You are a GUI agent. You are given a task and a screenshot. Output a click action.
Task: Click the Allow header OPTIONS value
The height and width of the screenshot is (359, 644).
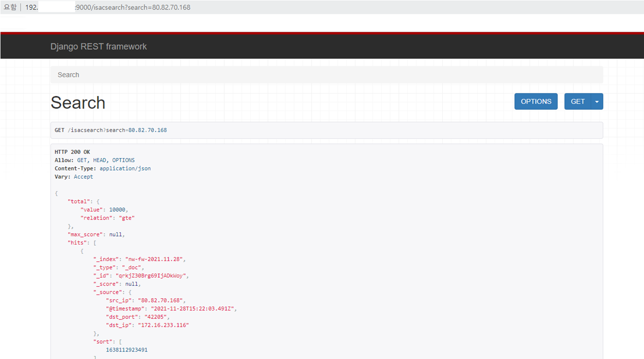pos(123,160)
